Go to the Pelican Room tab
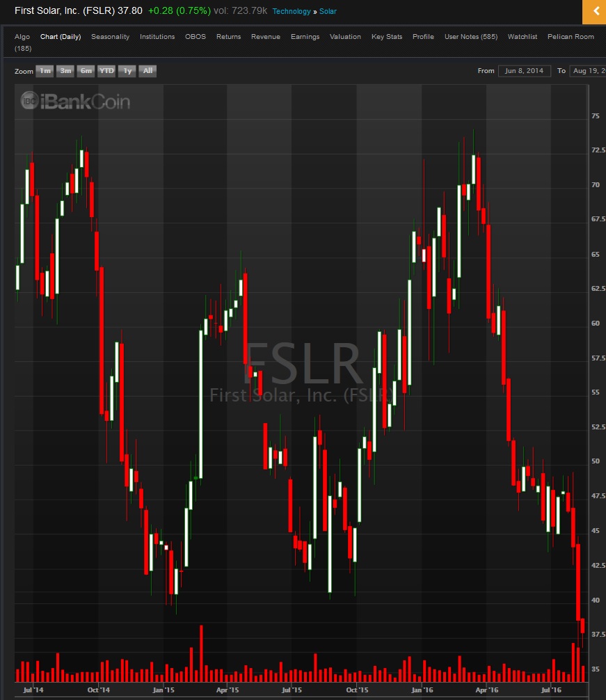Image resolution: width=606 pixels, height=700 pixels. pos(571,37)
